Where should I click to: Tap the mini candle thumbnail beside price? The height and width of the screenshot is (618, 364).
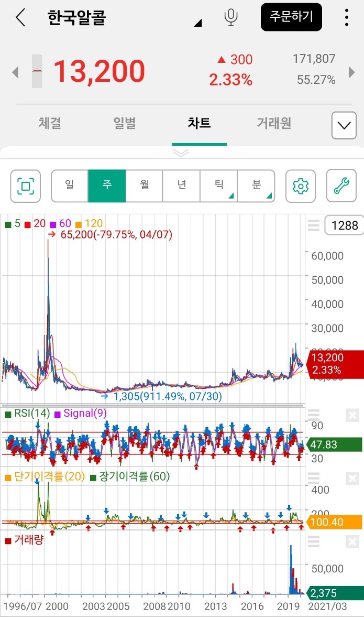[37, 71]
